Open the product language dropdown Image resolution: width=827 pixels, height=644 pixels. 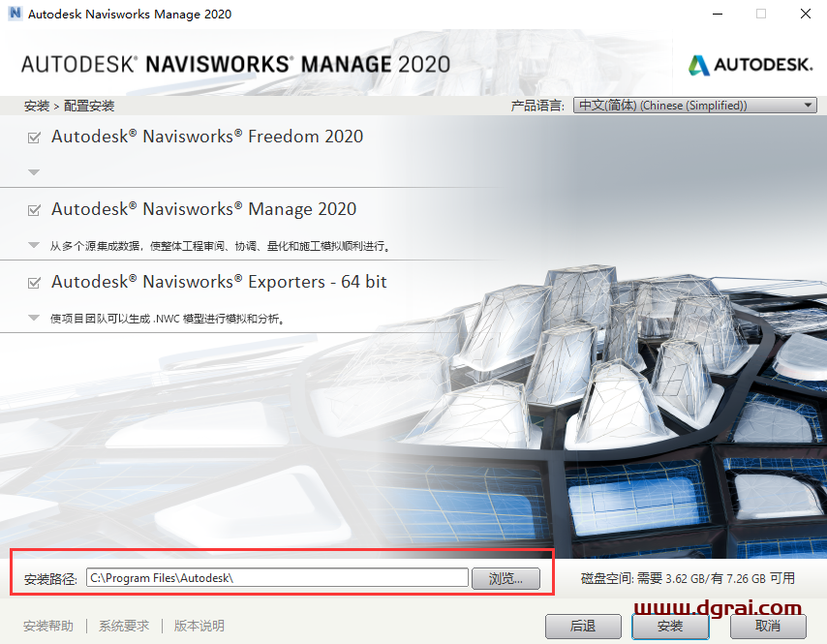click(694, 105)
